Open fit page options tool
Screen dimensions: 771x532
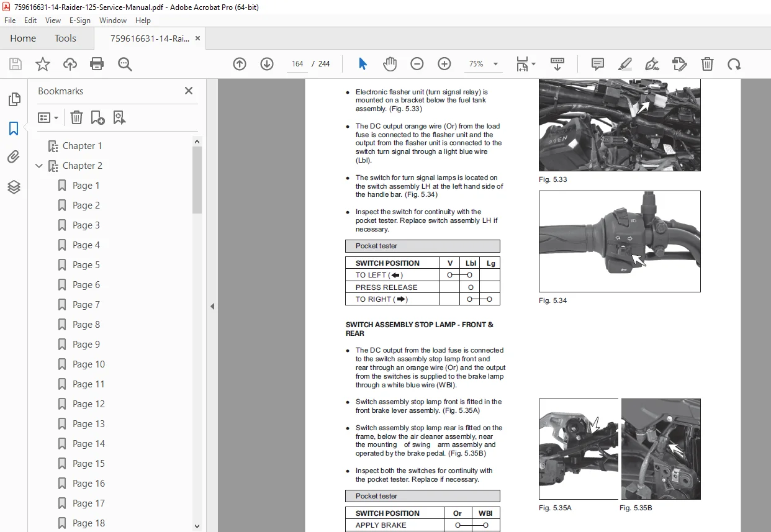(526, 64)
